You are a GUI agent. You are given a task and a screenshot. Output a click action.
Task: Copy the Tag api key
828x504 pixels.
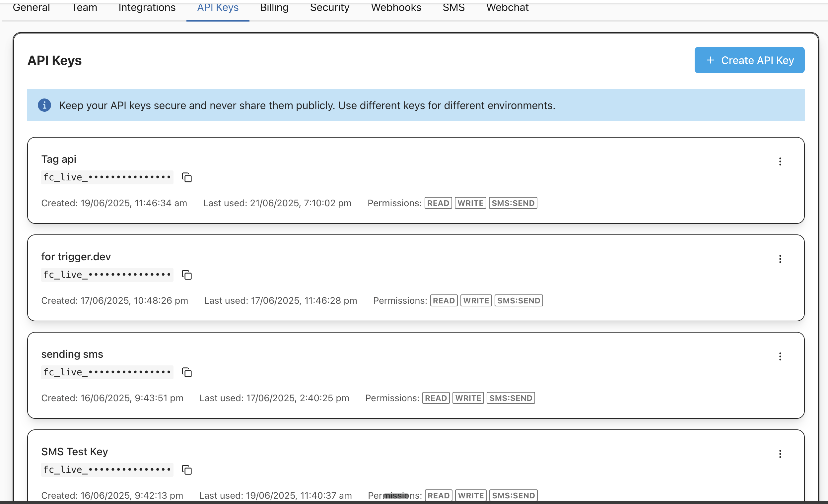tap(186, 177)
